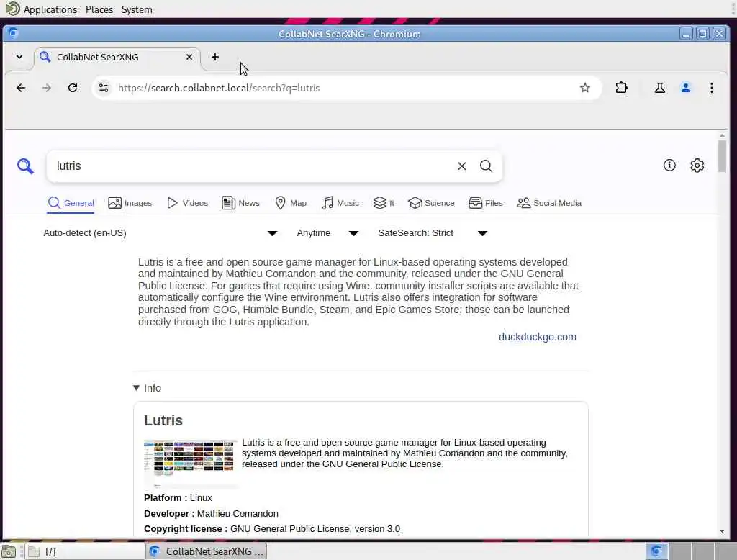737x560 pixels.
Task: Click the address bar URL
Action: [219, 88]
